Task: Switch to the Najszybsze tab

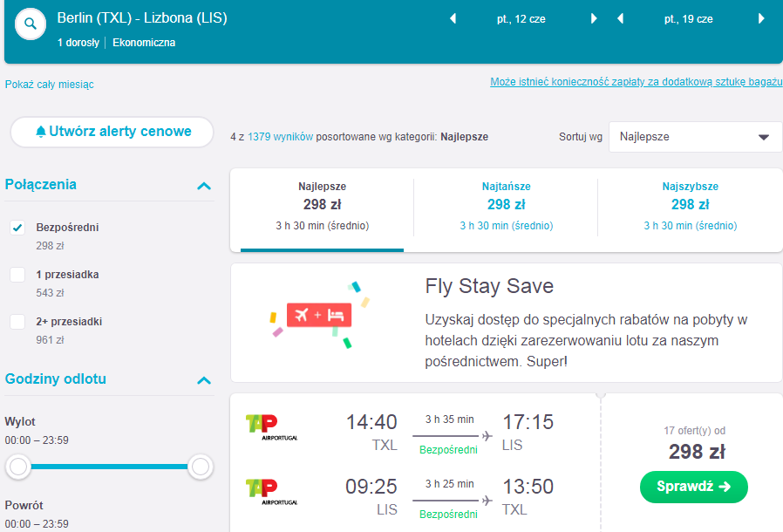Action: pyautogui.click(x=690, y=206)
